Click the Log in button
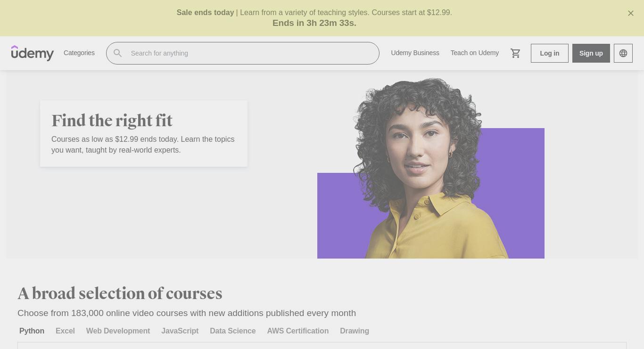 click(x=550, y=53)
